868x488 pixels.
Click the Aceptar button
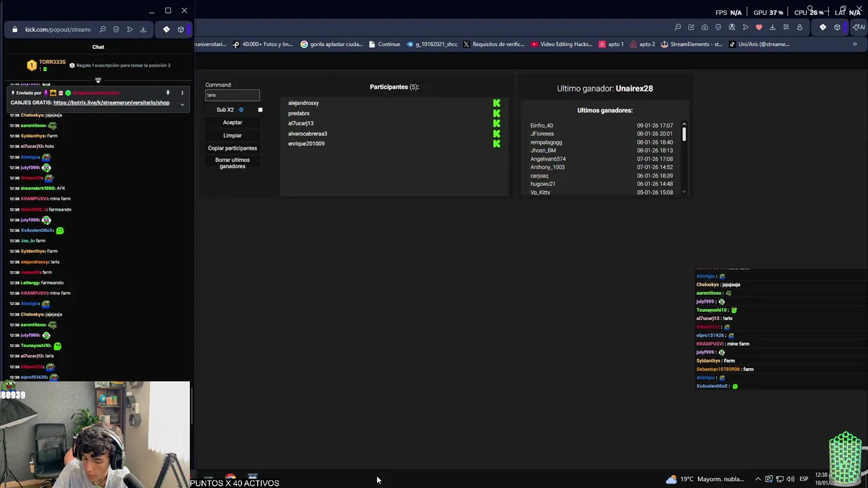tap(233, 123)
